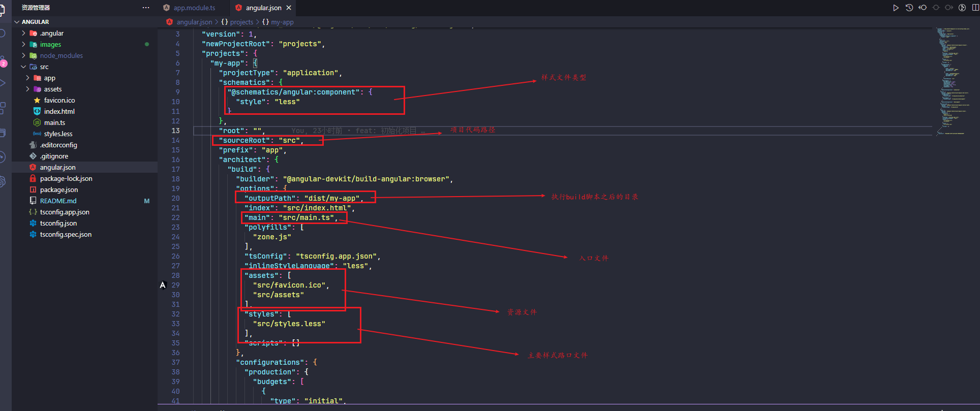Expand the node_modules folder

click(61, 56)
